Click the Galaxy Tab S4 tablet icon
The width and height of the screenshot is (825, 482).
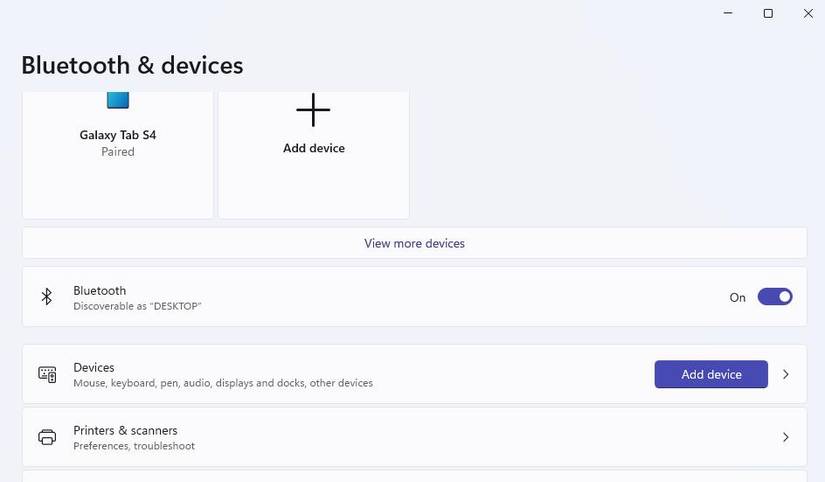pos(118,100)
